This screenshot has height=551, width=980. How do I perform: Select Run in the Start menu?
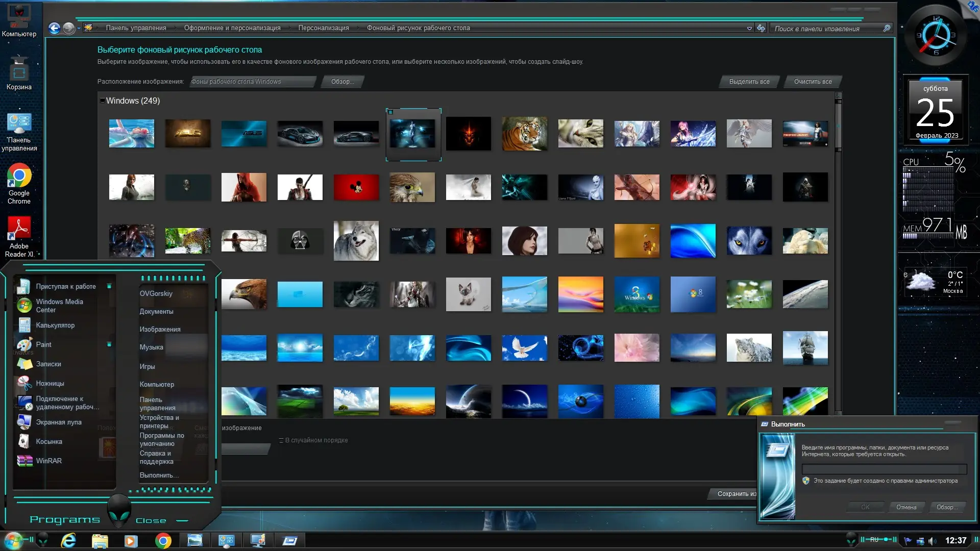(159, 475)
